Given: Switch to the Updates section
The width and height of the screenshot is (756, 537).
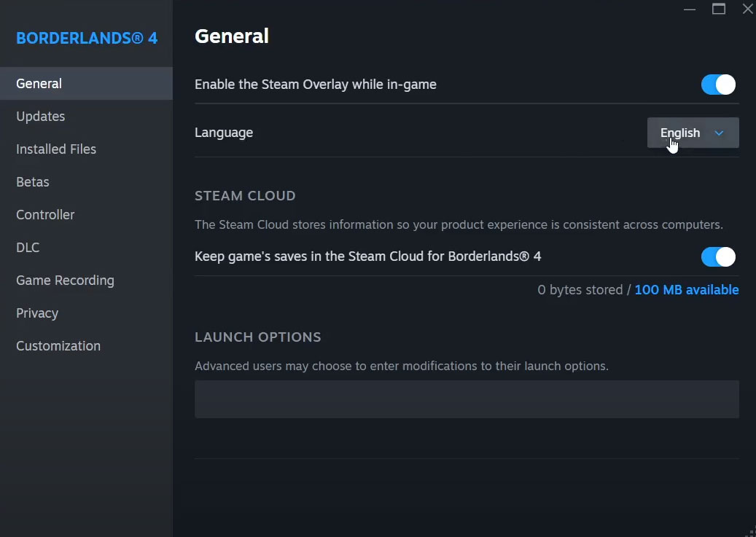Looking at the screenshot, I should [40, 116].
